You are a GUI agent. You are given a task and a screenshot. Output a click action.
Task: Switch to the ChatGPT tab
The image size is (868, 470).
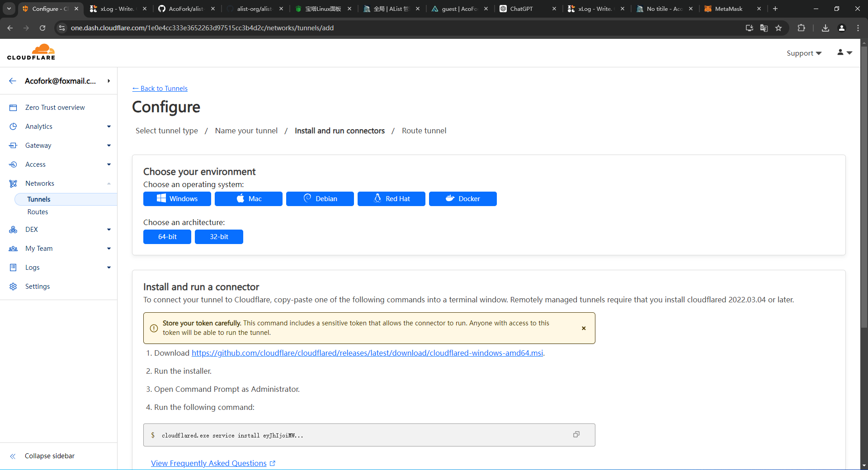pos(528,9)
